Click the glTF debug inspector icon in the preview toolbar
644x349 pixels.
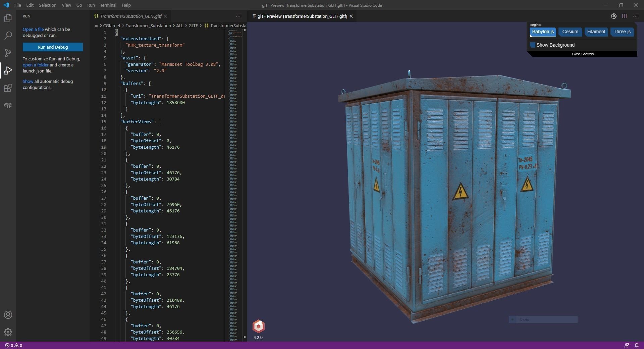pyautogui.click(x=614, y=16)
